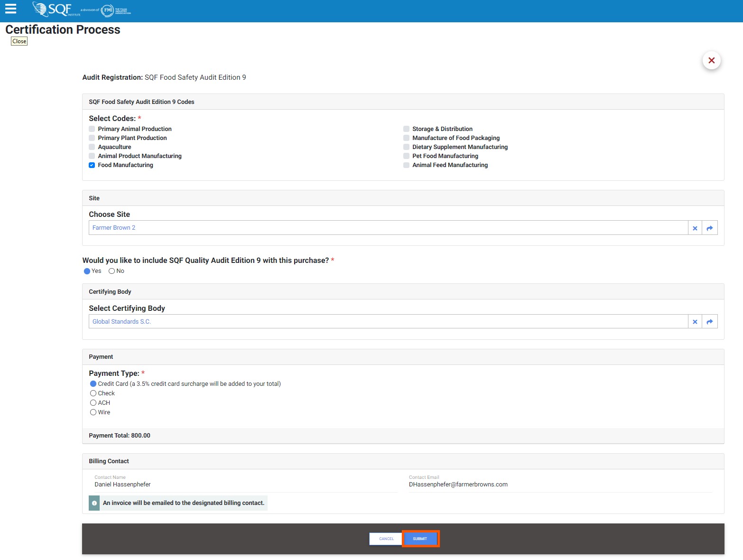Click the Cancel button
This screenshot has width=743, height=560.
click(x=386, y=539)
